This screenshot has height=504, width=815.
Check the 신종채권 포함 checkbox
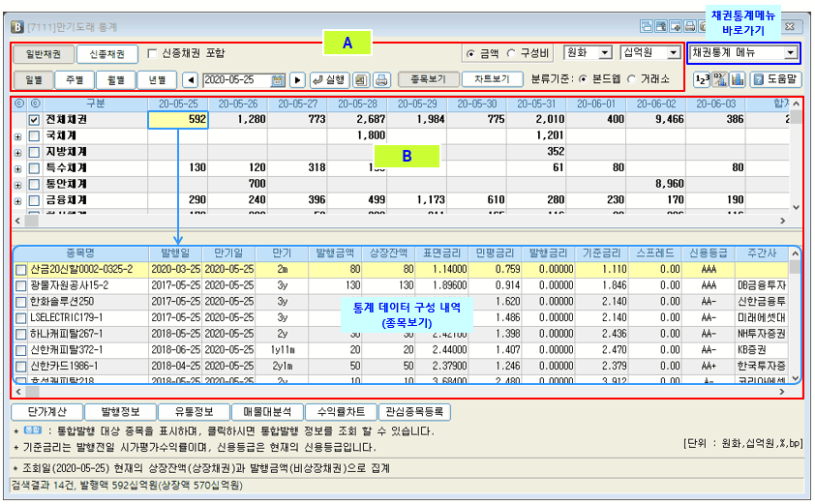pyautogui.click(x=152, y=53)
